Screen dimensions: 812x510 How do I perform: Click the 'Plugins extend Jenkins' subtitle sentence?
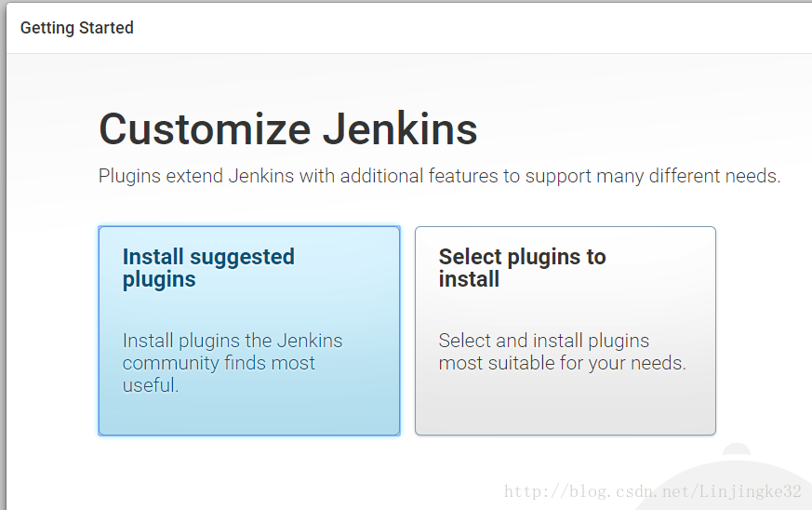coord(439,176)
